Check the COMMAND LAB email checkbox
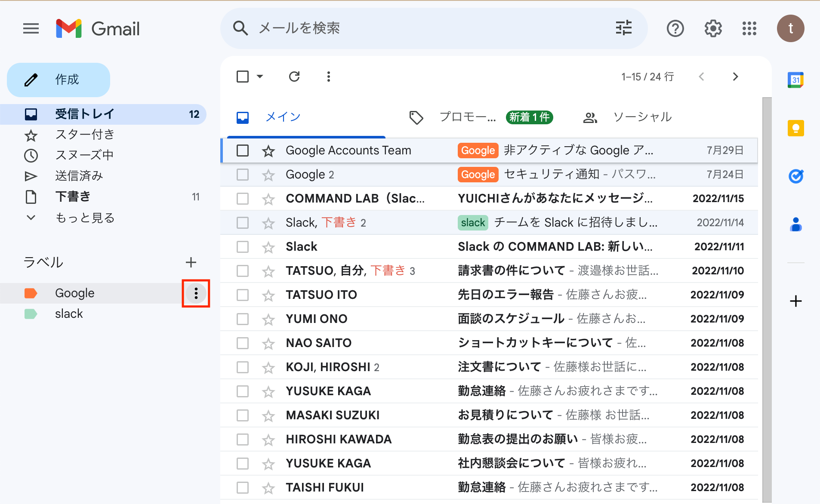The height and width of the screenshot is (504, 820). click(243, 199)
